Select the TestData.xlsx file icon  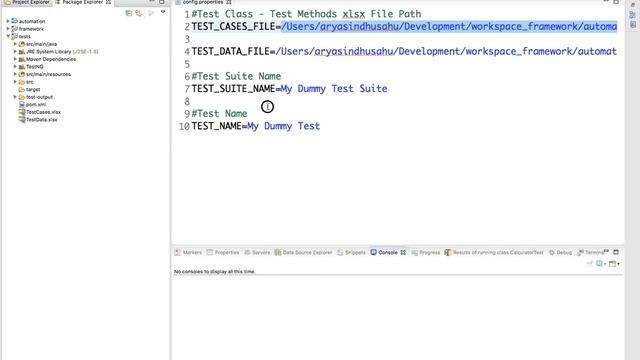pyautogui.click(x=22, y=120)
